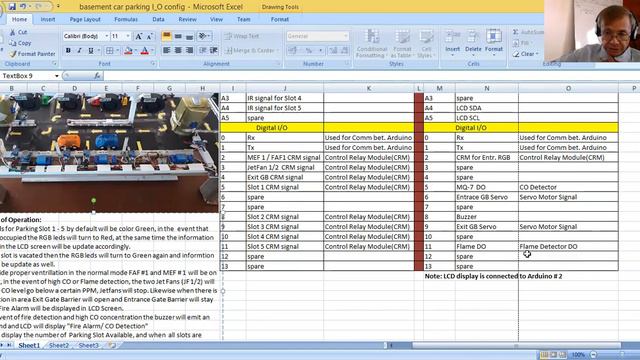Click the Decrease Indent icon
This screenshot has width=640, height=360.
(x=203, y=51)
